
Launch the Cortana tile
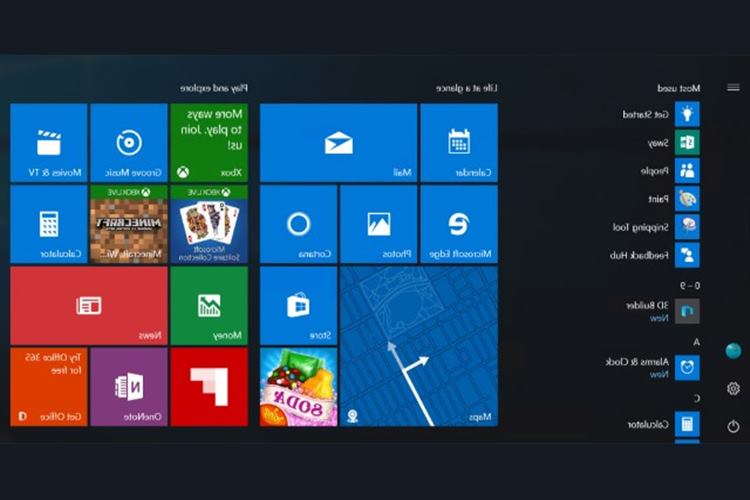click(x=298, y=224)
